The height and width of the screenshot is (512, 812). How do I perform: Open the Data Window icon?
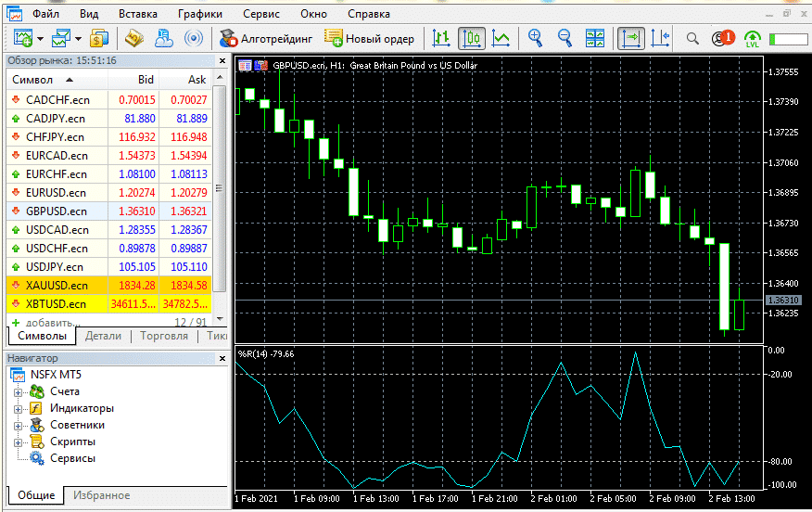(x=134, y=38)
